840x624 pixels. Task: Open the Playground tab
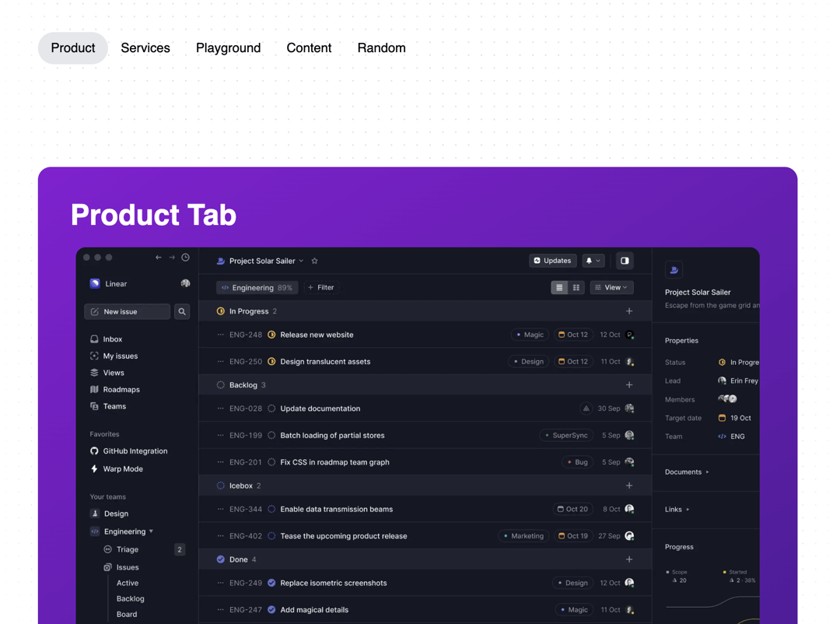(228, 47)
